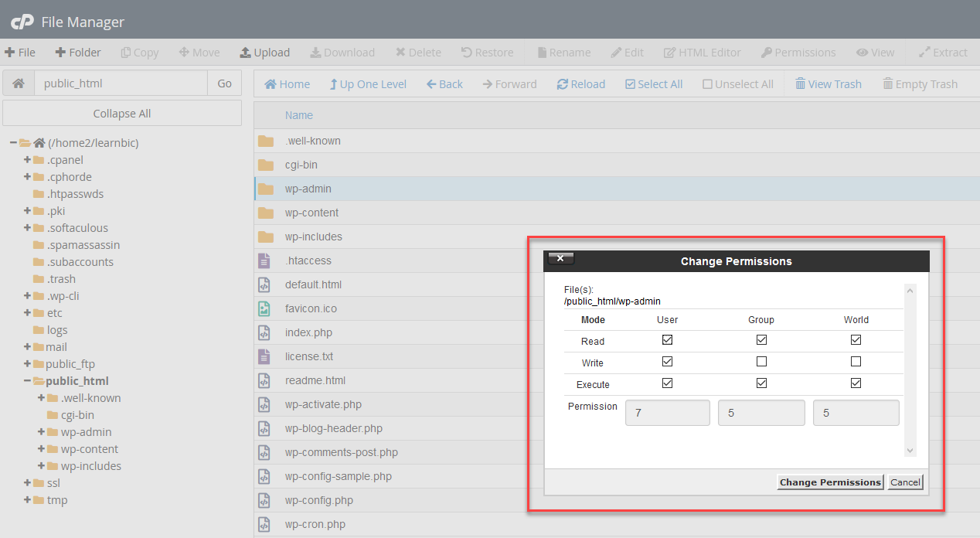Click the Group permission value field

tap(761, 413)
